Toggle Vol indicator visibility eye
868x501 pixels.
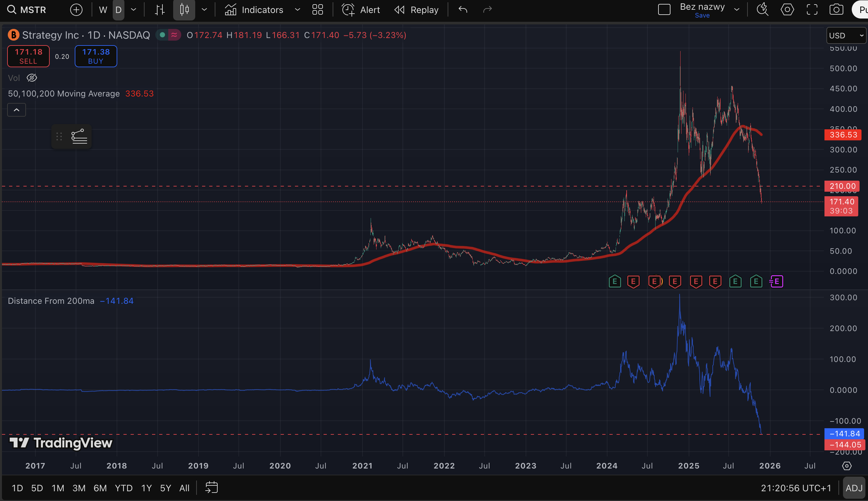(32, 78)
